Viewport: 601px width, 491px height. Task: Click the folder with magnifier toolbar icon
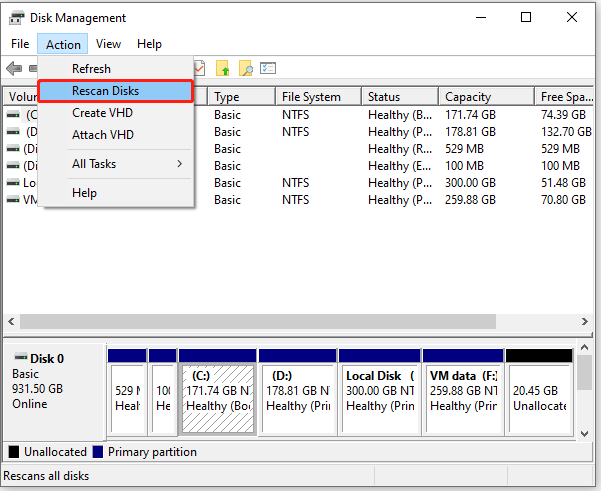(245, 68)
